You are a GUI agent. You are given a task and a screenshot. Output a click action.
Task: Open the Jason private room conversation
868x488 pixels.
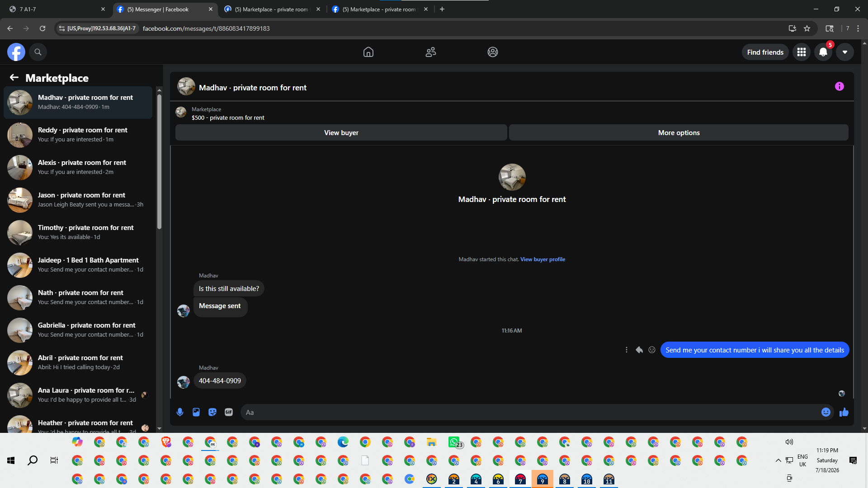pyautogui.click(x=78, y=200)
